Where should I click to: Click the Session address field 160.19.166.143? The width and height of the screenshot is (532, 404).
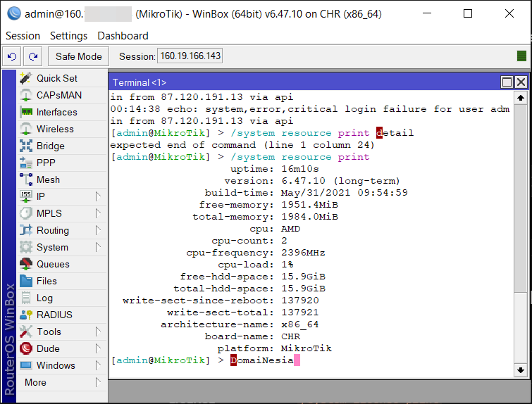(x=190, y=56)
